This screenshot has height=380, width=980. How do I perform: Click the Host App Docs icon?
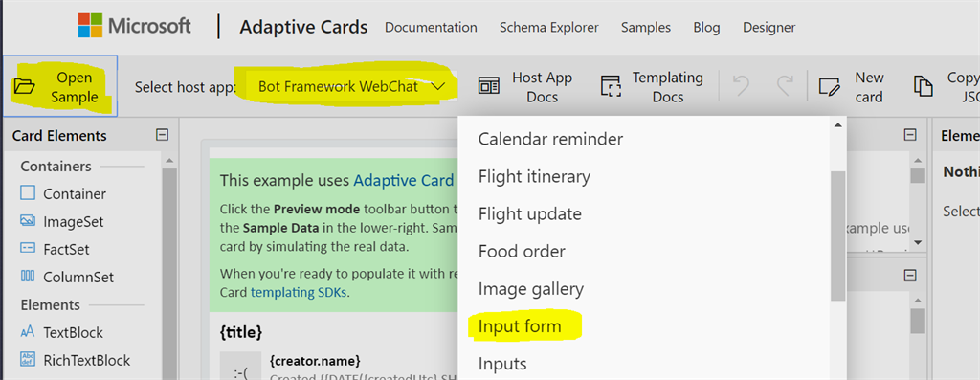pyautogui.click(x=488, y=87)
